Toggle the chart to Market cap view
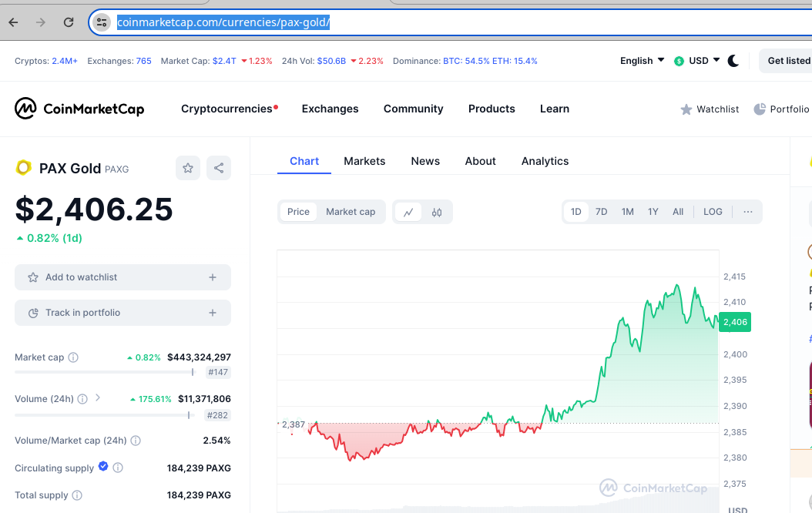Screen dimensions: 812x513 pos(351,212)
